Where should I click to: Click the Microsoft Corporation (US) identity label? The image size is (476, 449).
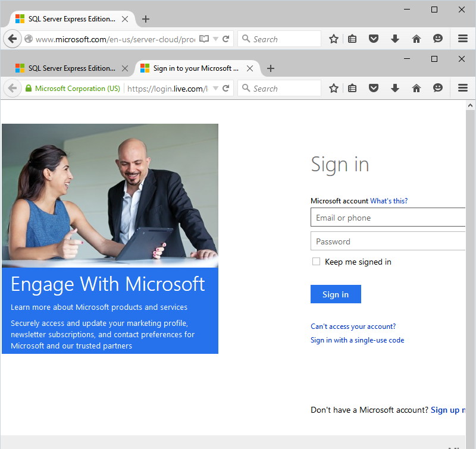click(77, 88)
